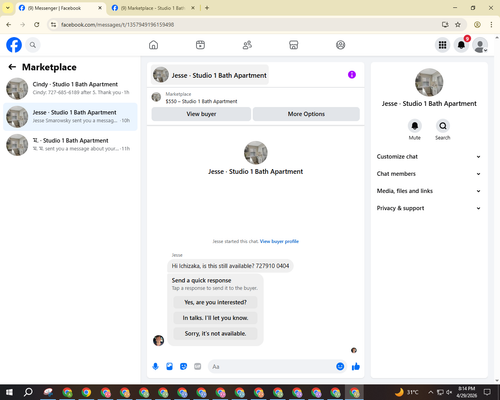
Task: Click Jesse's large avatar in right panel
Action: click(x=429, y=82)
